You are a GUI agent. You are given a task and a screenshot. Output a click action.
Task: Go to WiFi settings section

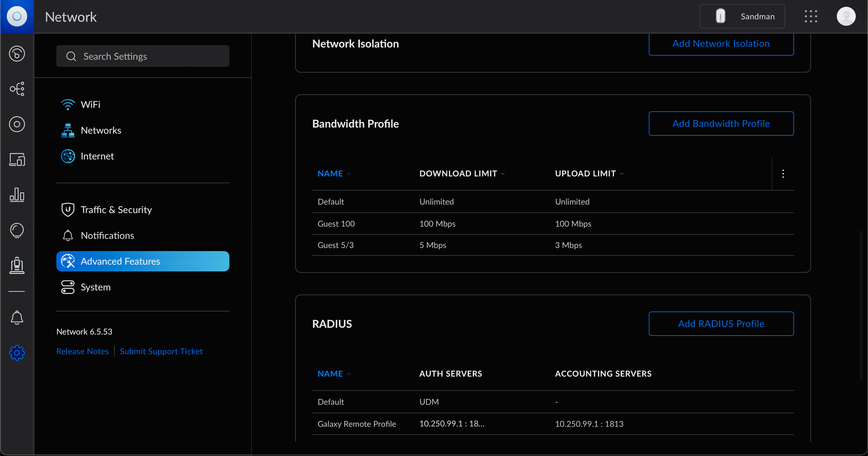[x=90, y=104]
